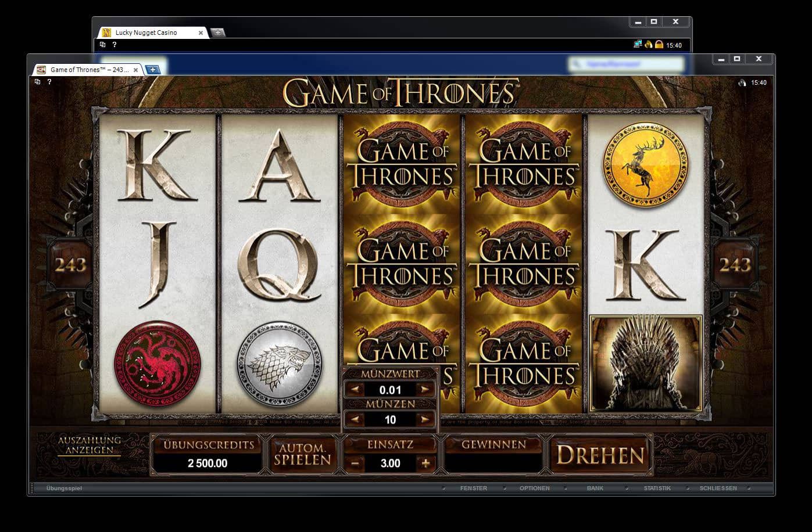Open AUTOM. SPIELEN autoplay options
This screenshot has height=532, width=812.
302,454
